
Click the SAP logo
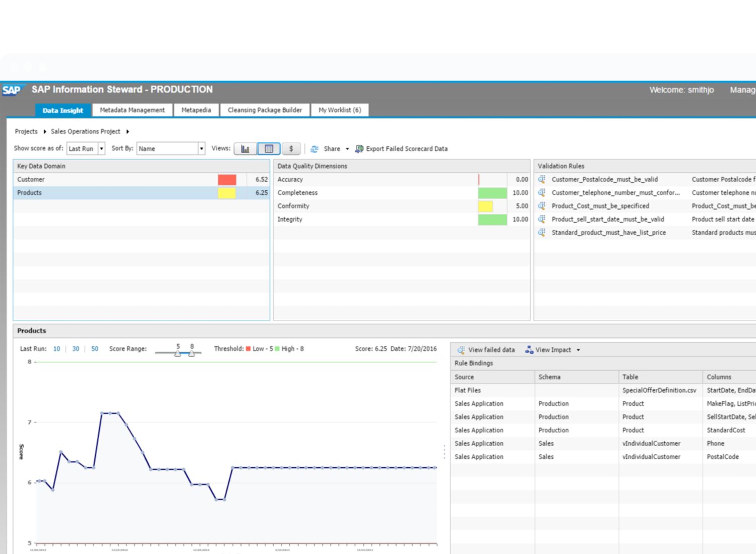(12, 90)
